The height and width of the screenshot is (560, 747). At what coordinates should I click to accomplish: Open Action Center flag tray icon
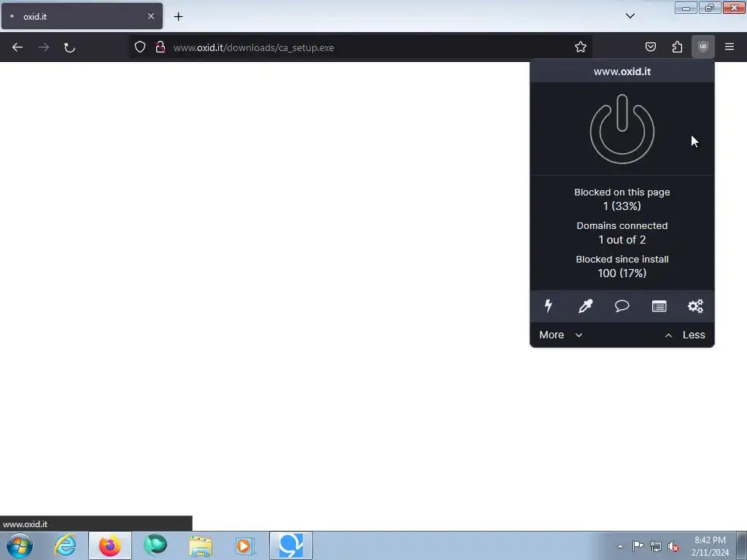click(x=638, y=545)
